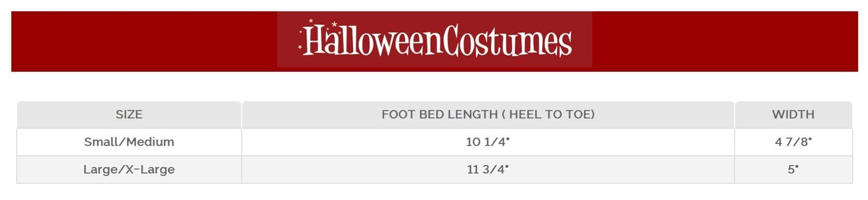Click the Large/X-Large size cell

click(129, 169)
